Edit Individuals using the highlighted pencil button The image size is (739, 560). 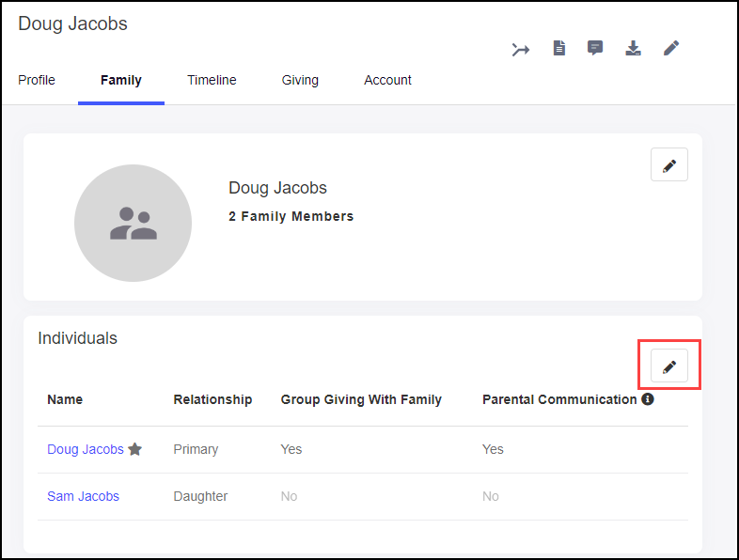(x=669, y=366)
